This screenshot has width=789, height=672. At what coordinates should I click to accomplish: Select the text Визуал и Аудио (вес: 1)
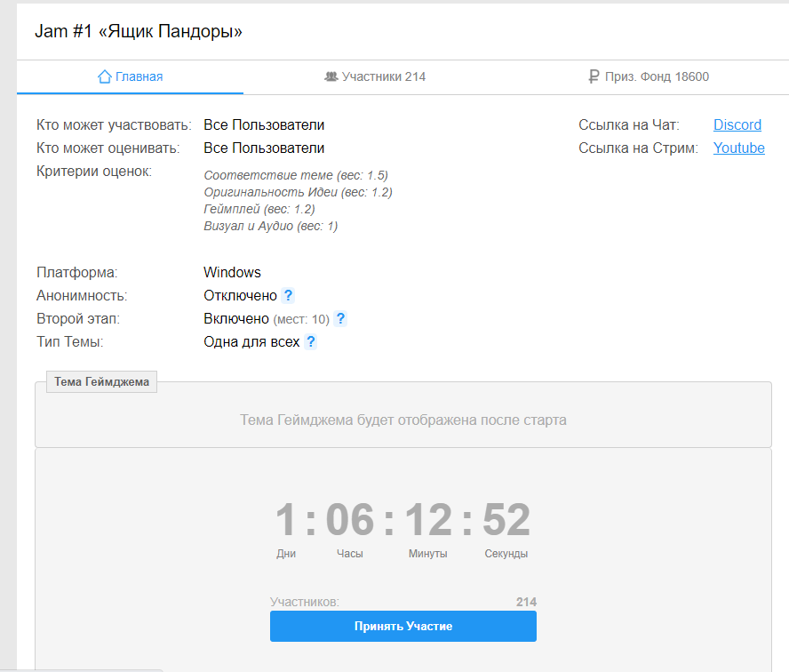pos(271,226)
